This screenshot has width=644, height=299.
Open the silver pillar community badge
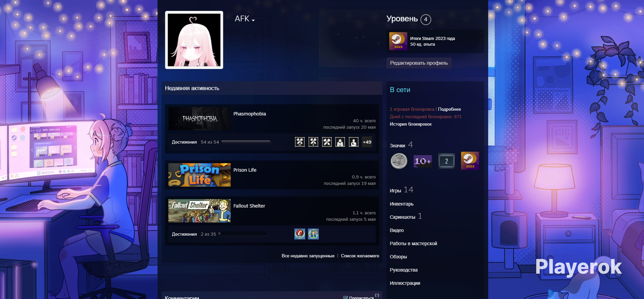pos(399,161)
